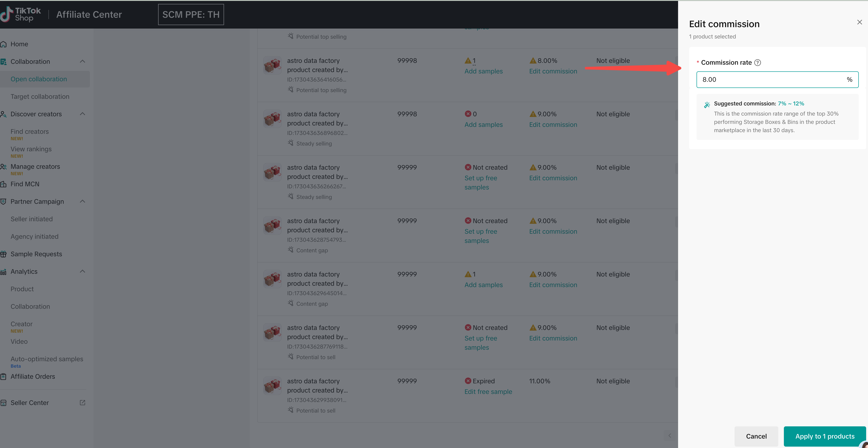The image size is (868, 448).
Task: Open Target collaboration menu item
Action: [x=40, y=97]
